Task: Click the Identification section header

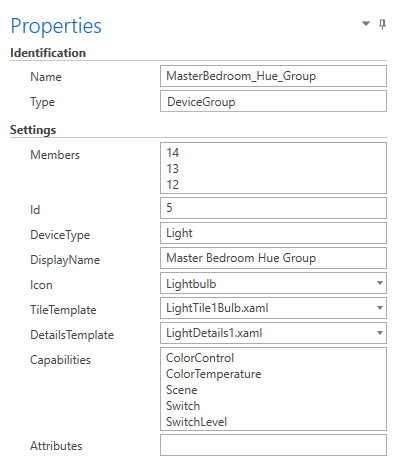Action: pos(48,53)
